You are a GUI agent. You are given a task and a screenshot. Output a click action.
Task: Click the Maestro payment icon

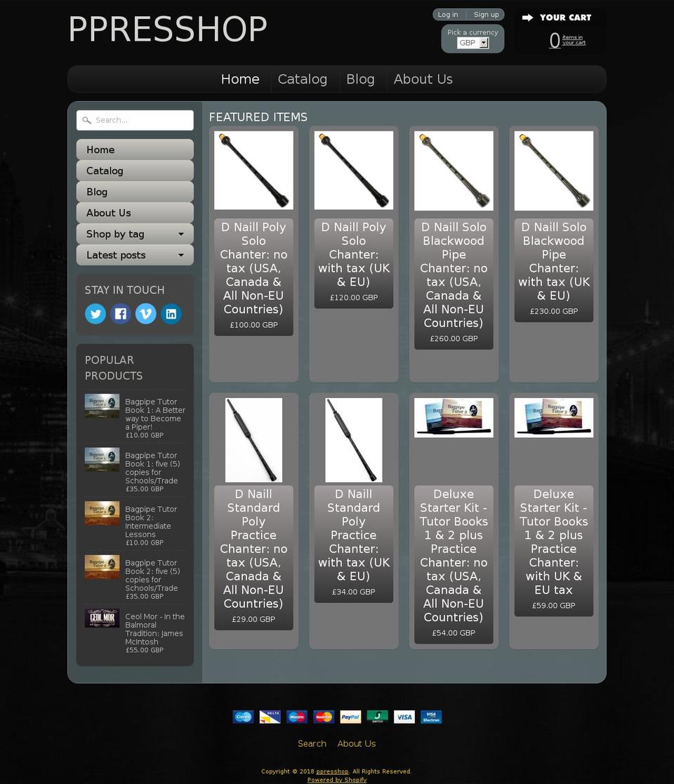click(297, 717)
